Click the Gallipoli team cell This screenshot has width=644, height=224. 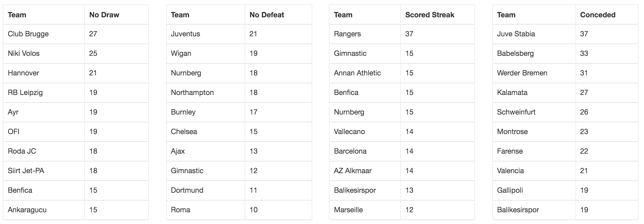[x=534, y=190]
